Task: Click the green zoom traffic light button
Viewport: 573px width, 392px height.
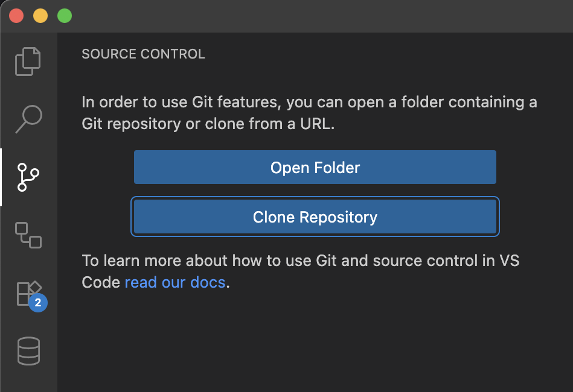Action: pos(65,16)
